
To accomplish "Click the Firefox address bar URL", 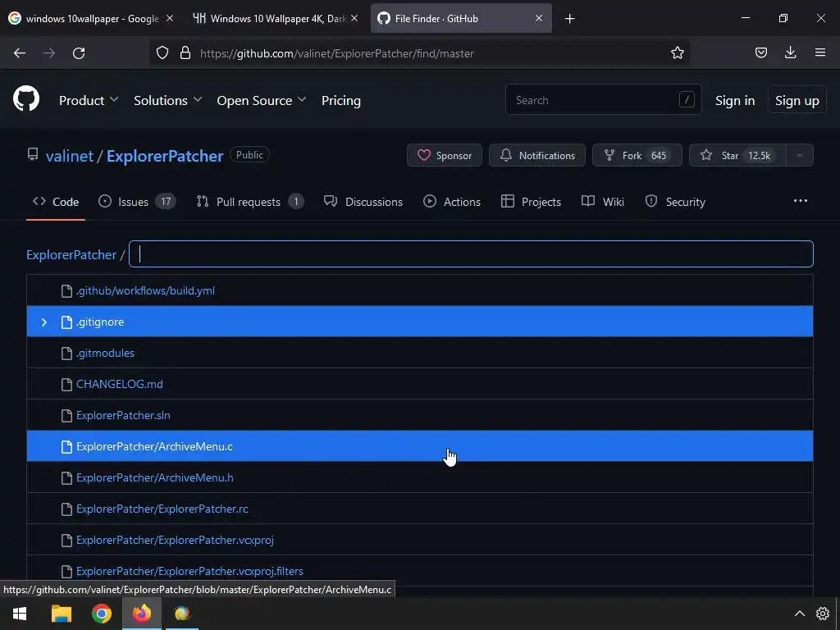I will coord(336,53).
